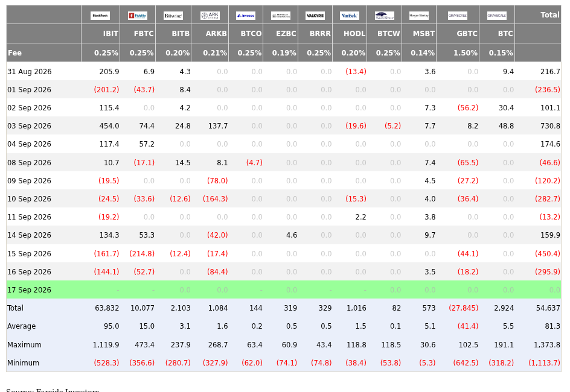This screenshot has height=392, width=570.
Task: Click the Average row label
Action: 22,326
